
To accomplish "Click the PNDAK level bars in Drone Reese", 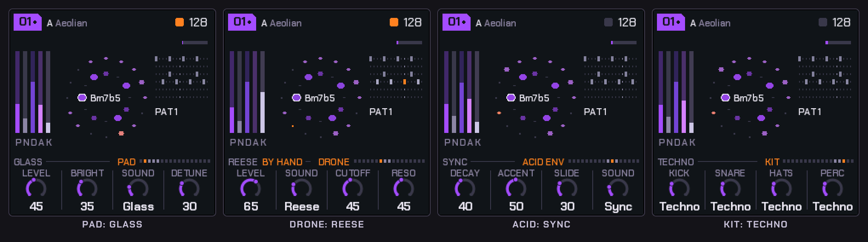I will 248,92.
